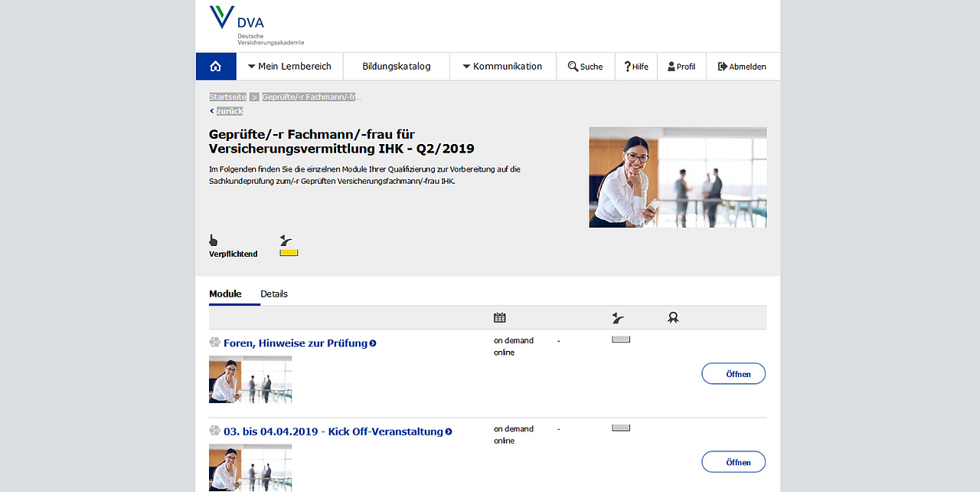This screenshot has width=980, height=492.
Task: Open Bildungskatalog
Action: pos(397,67)
